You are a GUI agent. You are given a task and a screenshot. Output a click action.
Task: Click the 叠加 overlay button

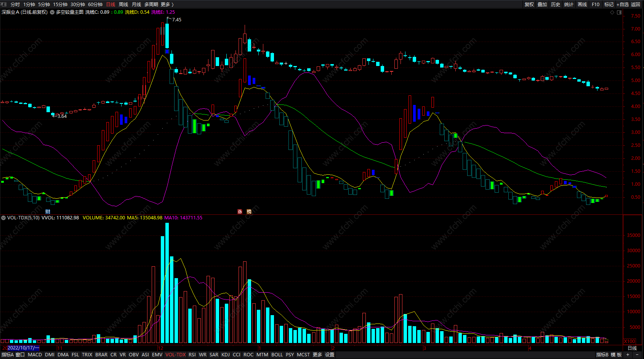(x=542, y=5)
